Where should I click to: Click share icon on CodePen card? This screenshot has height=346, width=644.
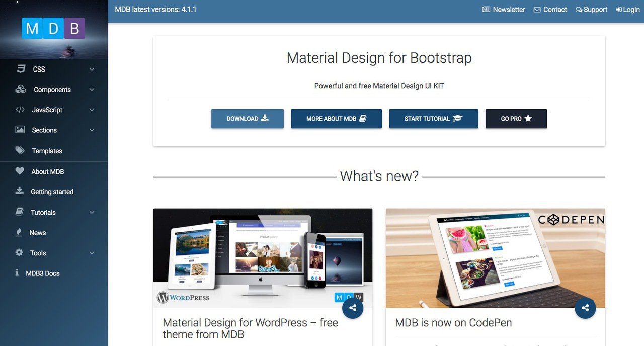point(585,308)
